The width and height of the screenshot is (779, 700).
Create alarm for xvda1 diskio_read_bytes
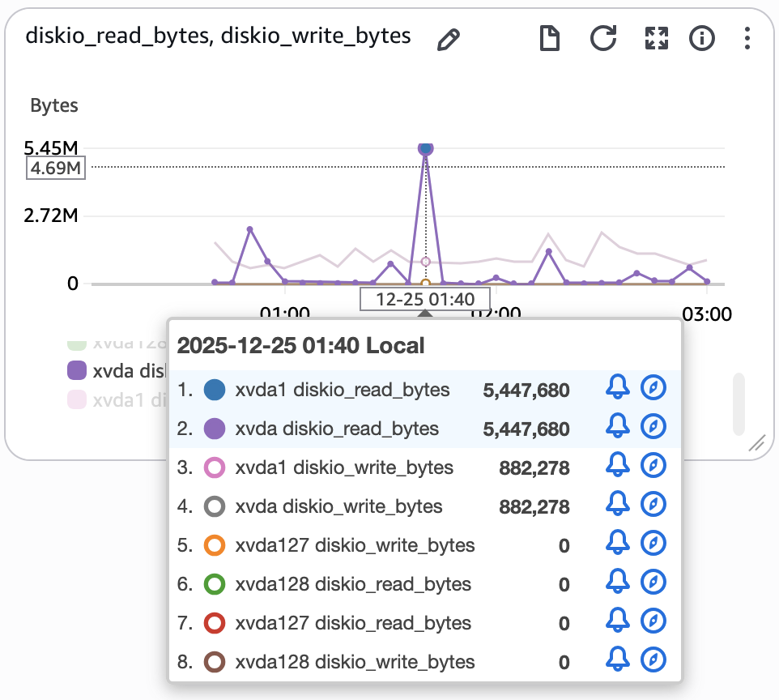(x=617, y=388)
